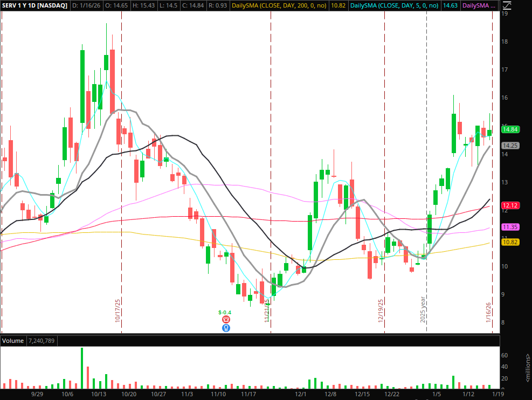Click the millions volume axis label
Viewport: 532px width, 400px height.
(527, 369)
